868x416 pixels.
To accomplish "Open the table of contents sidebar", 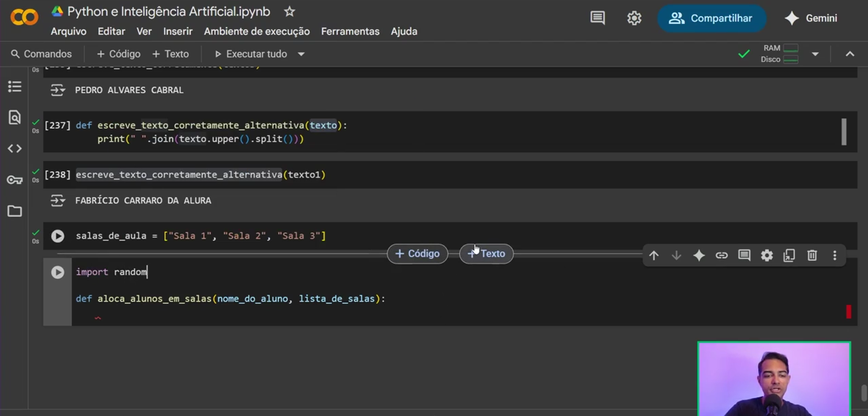I will tap(14, 86).
